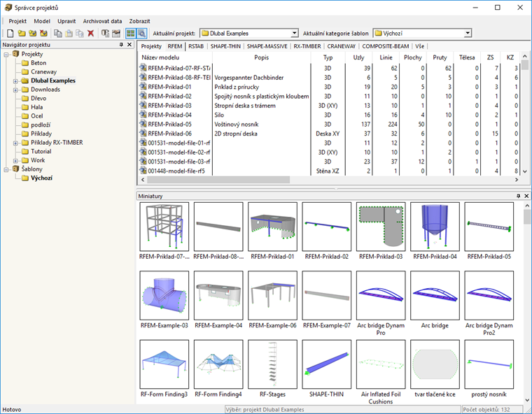This screenshot has width=532, height=414.
Task: Expand the Downloads folder in tree
Action: coord(15,90)
